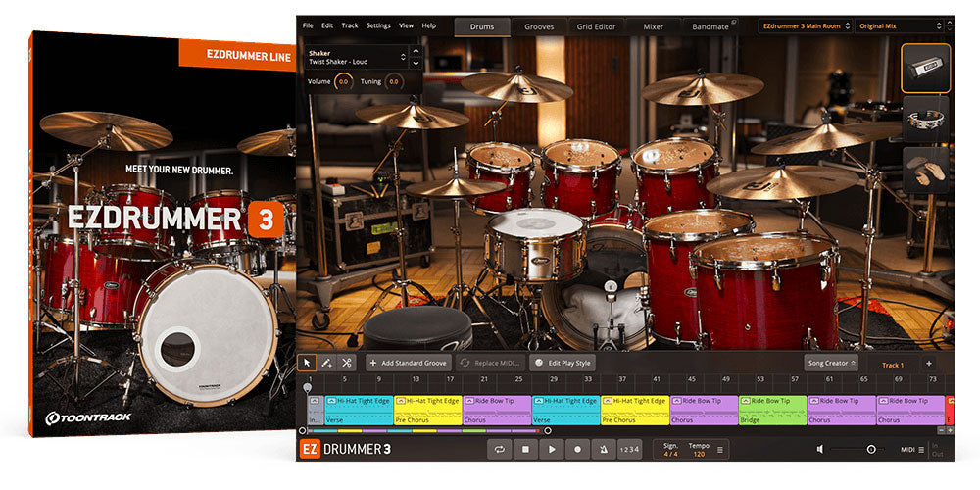Open the EZdrummer 3 Main Room dropdown

pos(805,26)
